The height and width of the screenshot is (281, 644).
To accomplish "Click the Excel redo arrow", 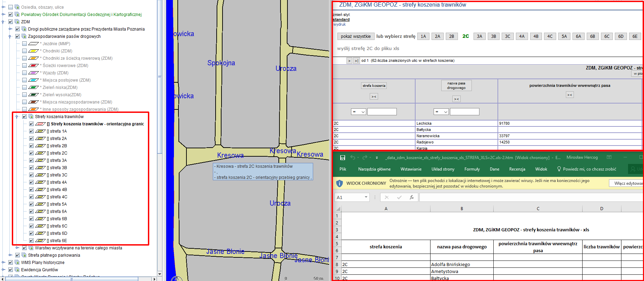I will (365, 158).
